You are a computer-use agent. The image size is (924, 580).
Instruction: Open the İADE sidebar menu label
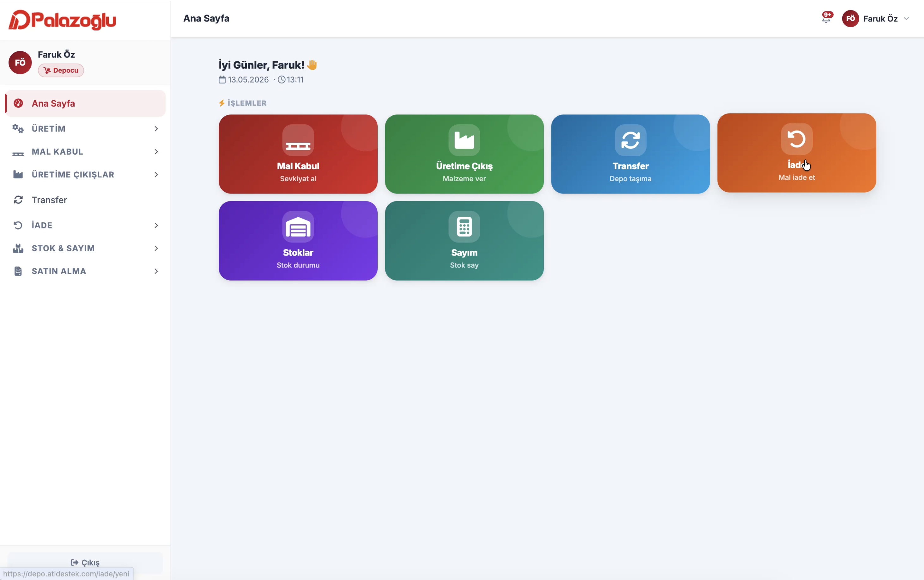point(42,225)
